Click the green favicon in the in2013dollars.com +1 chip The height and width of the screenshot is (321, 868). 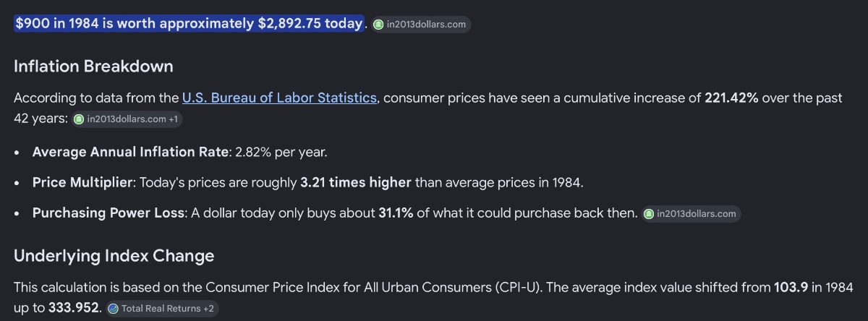pos(79,119)
